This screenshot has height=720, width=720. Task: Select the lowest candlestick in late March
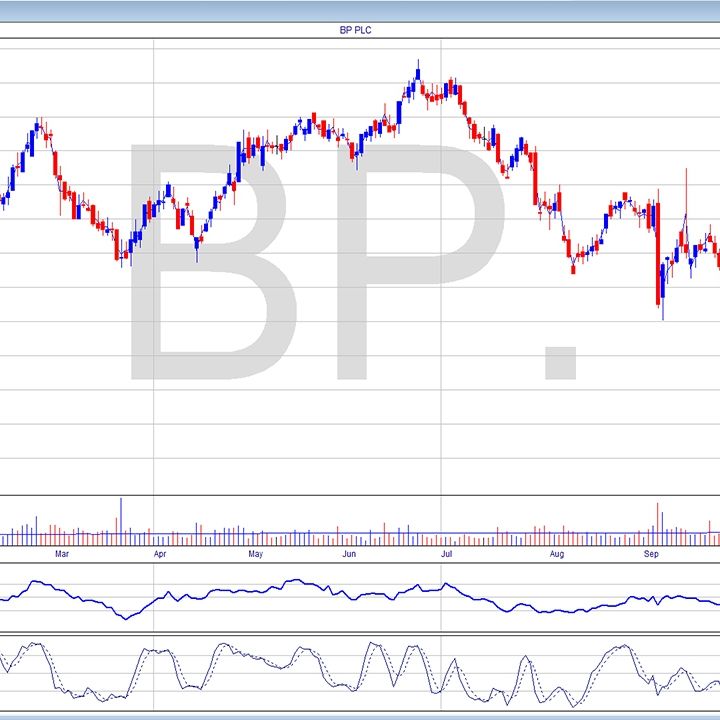coord(122,260)
